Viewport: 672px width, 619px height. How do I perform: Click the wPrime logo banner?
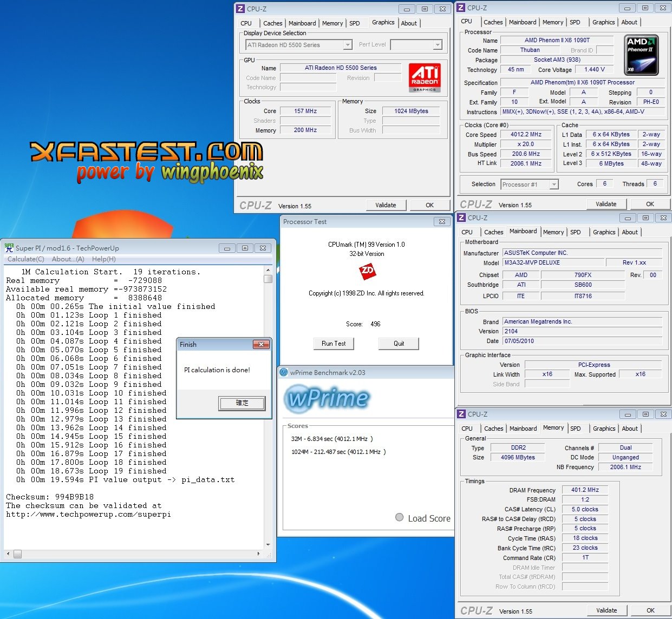[328, 398]
